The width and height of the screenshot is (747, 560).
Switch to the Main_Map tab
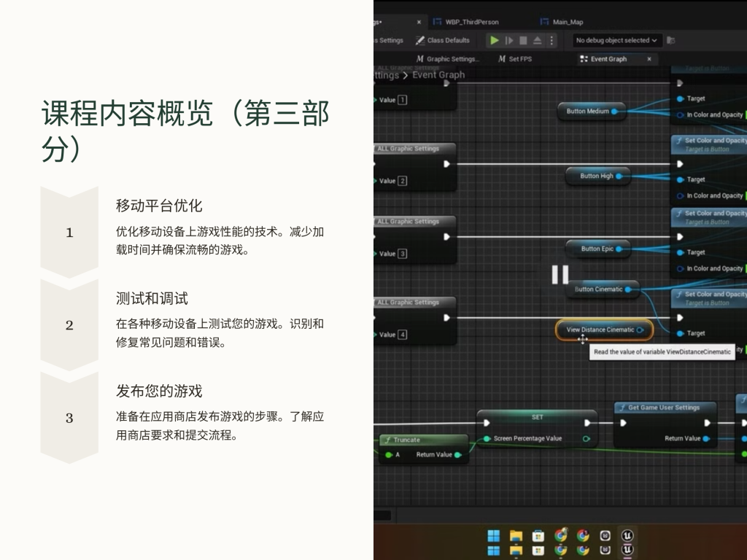562,22
